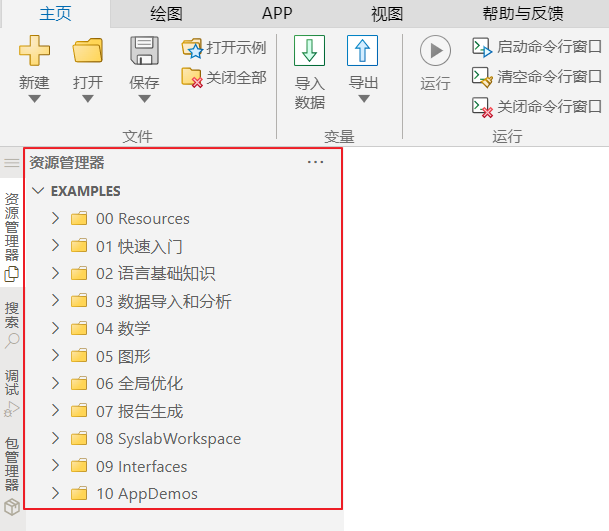Open the dropdown arrow under 保存

click(144, 98)
